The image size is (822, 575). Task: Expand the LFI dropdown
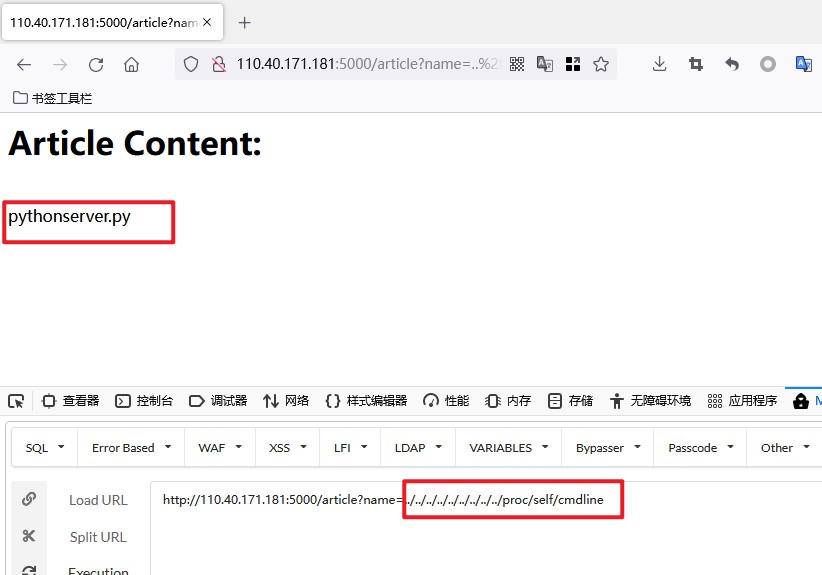click(x=350, y=448)
